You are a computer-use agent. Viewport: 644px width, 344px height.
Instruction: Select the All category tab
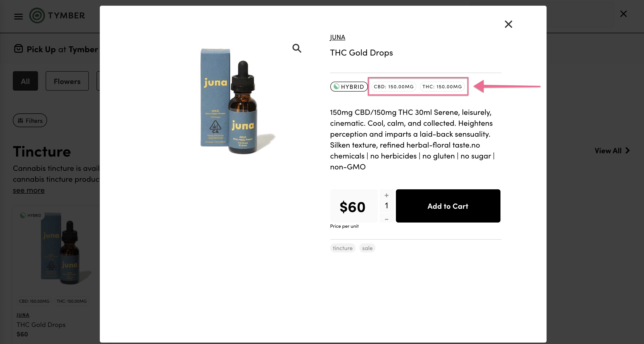coord(25,81)
